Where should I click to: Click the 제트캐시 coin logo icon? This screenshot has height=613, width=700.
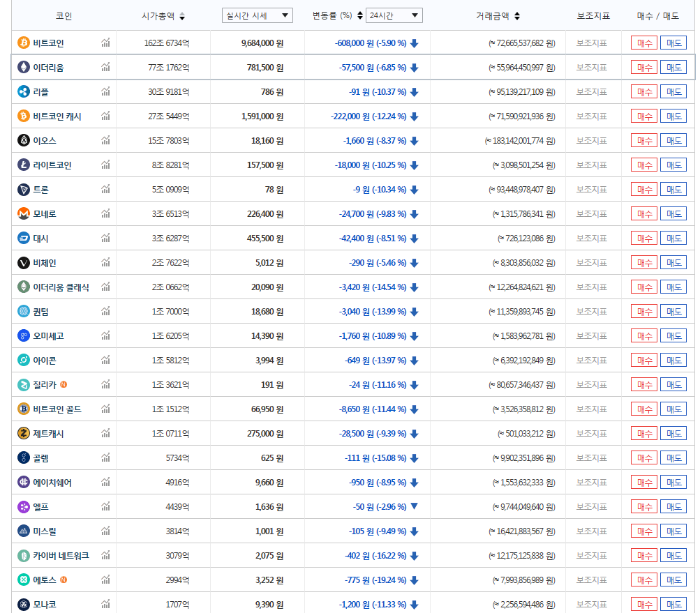(x=24, y=434)
